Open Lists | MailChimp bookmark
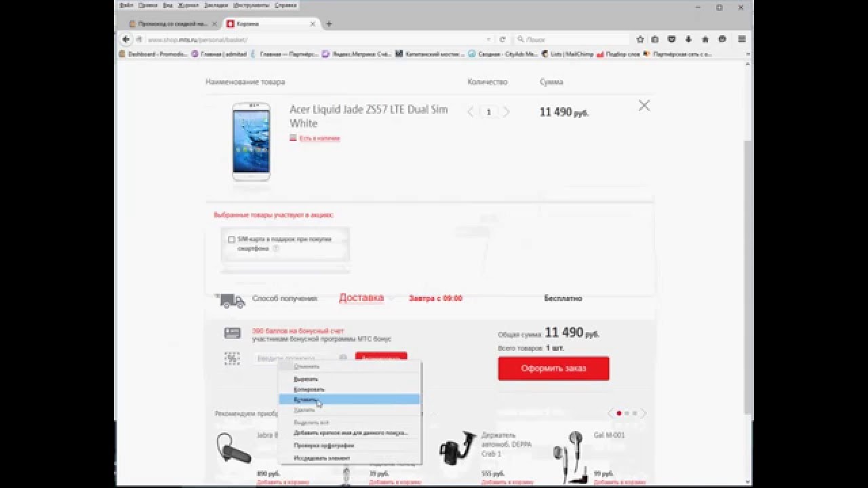Image resolution: width=868 pixels, height=488 pixels. pyautogui.click(x=568, y=54)
